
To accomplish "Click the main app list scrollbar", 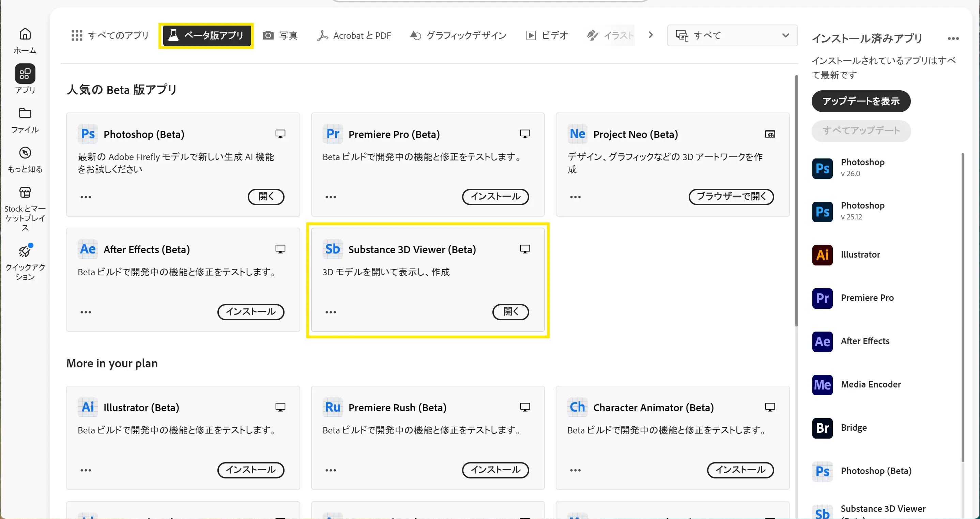I will (796, 200).
